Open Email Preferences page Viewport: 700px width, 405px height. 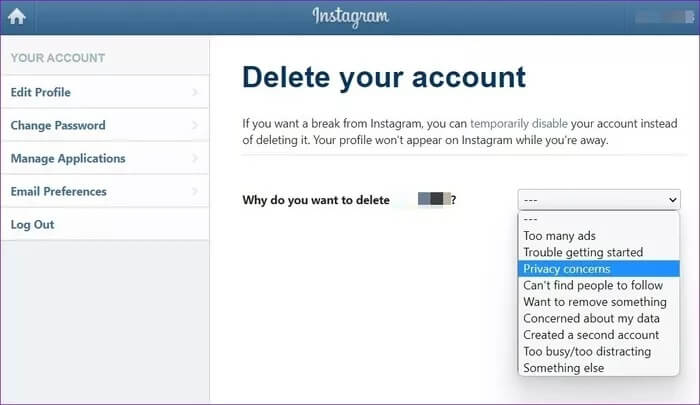105,191
